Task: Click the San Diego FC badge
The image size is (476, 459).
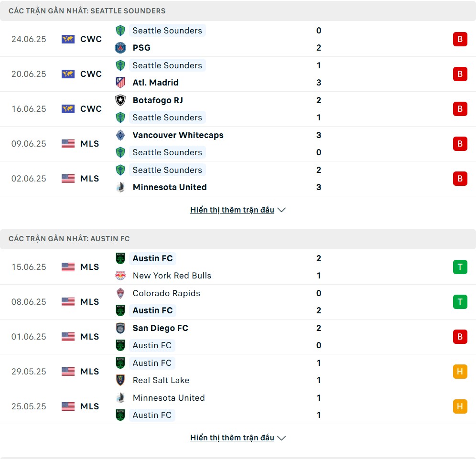Action: click(120, 328)
